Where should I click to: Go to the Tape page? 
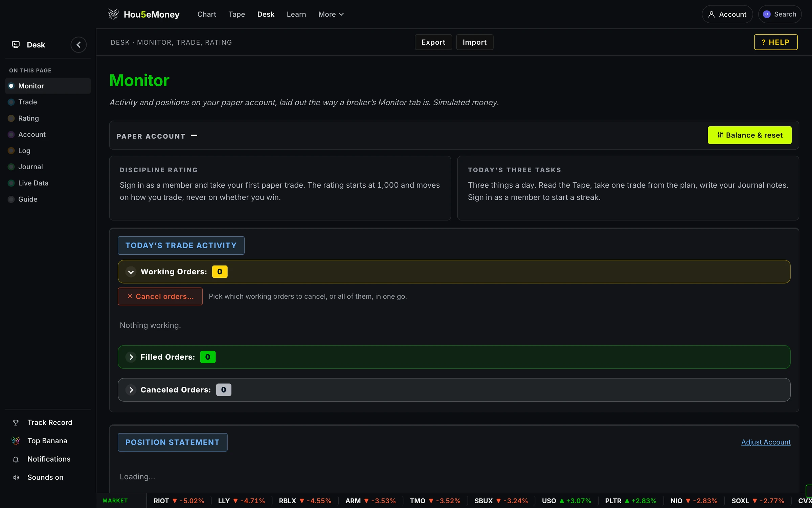tap(236, 14)
